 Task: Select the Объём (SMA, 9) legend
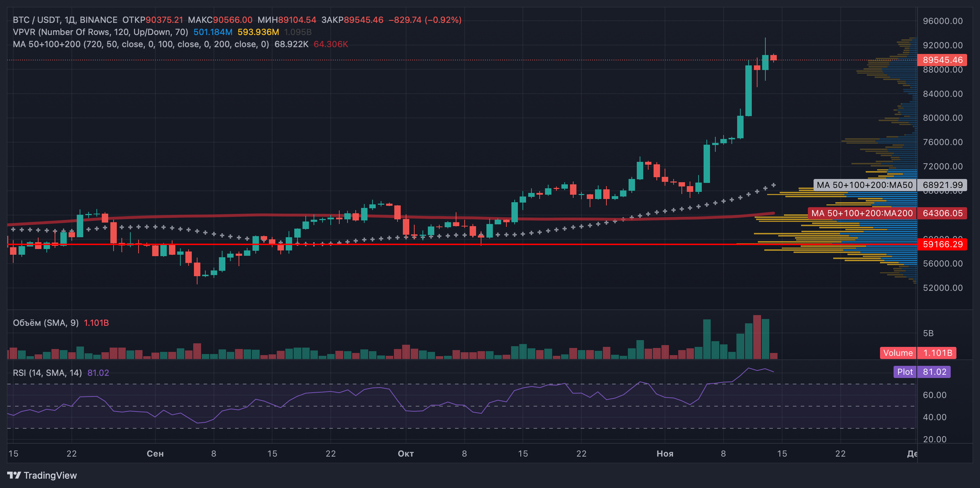tap(46, 323)
